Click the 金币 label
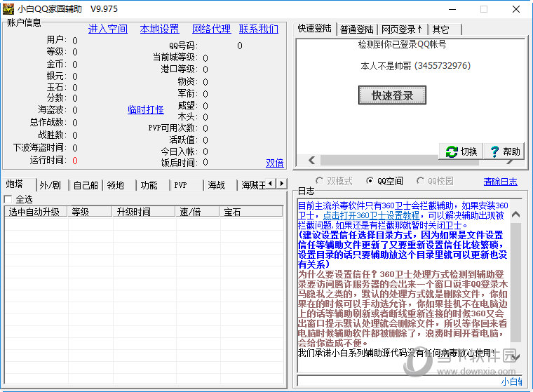The height and width of the screenshot is (392, 533). click(x=56, y=65)
